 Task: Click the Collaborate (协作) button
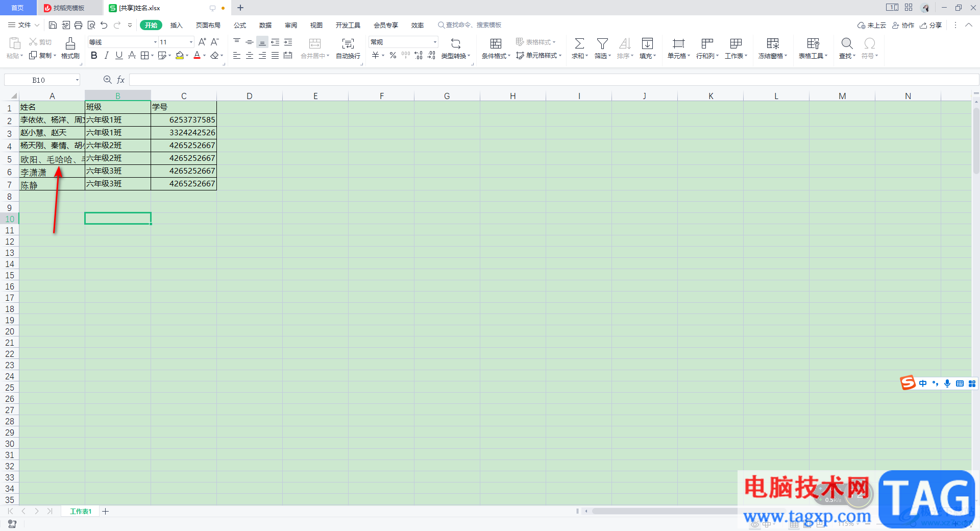click(903, 25)
